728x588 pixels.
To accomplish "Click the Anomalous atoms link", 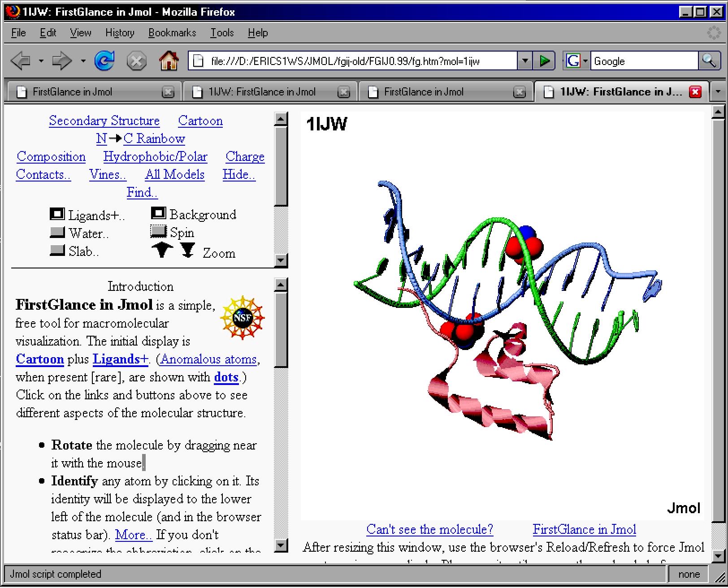I will [x=209, y=359].
